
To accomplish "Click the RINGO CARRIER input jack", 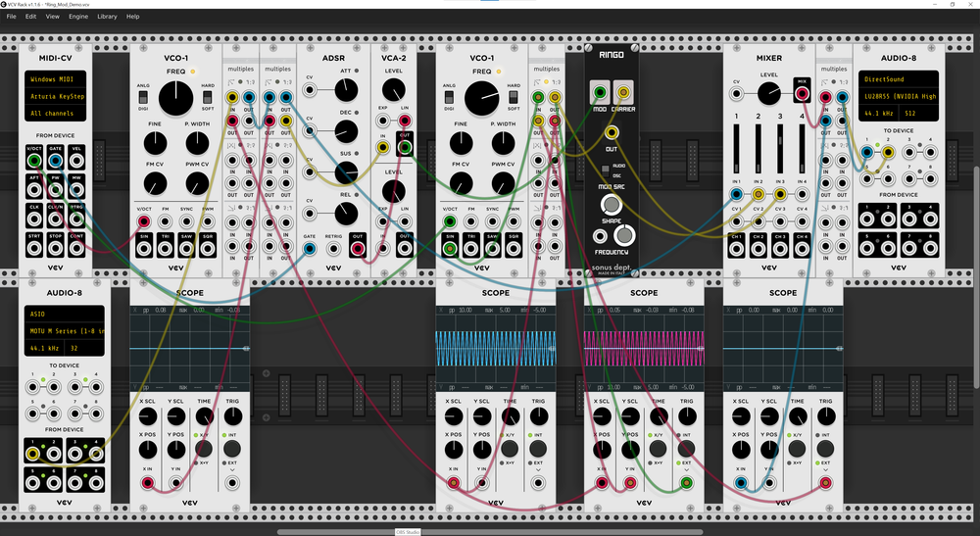I will pyautogui.click(x=623, y=92).
